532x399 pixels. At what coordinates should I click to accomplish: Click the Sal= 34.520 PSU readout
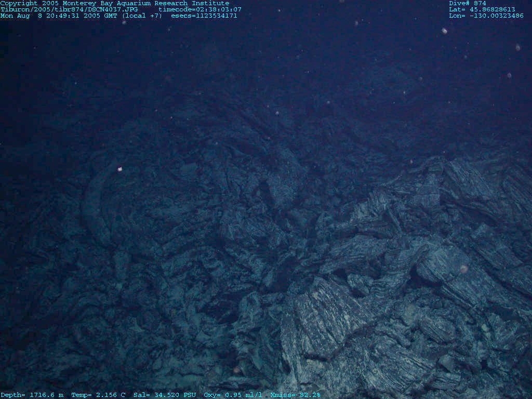(x=164, y=395)
